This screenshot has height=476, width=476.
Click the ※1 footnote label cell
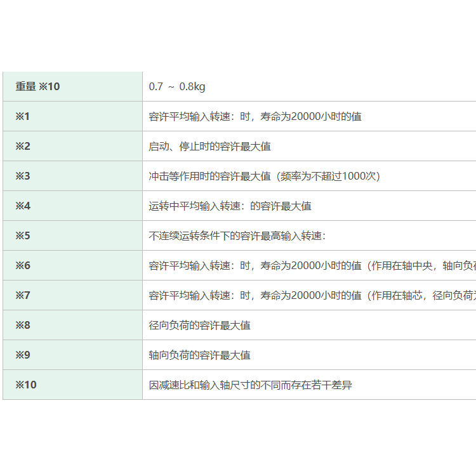click(x=23, y=116)
